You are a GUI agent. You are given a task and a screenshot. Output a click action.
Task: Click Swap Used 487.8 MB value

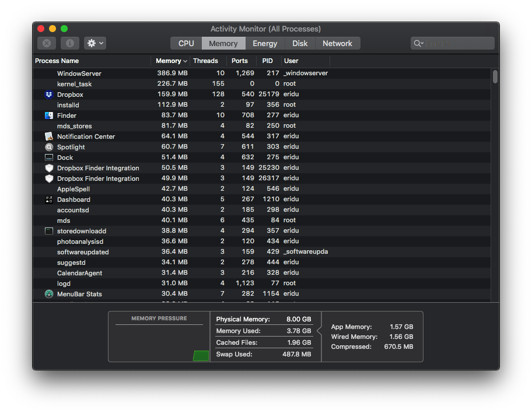(297, 354)
